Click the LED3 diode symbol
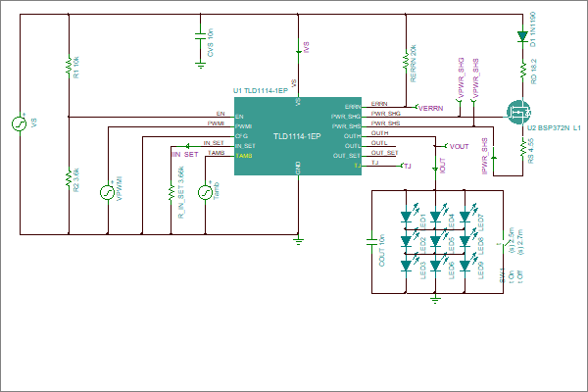588x392 pixels. coord(407,266)
